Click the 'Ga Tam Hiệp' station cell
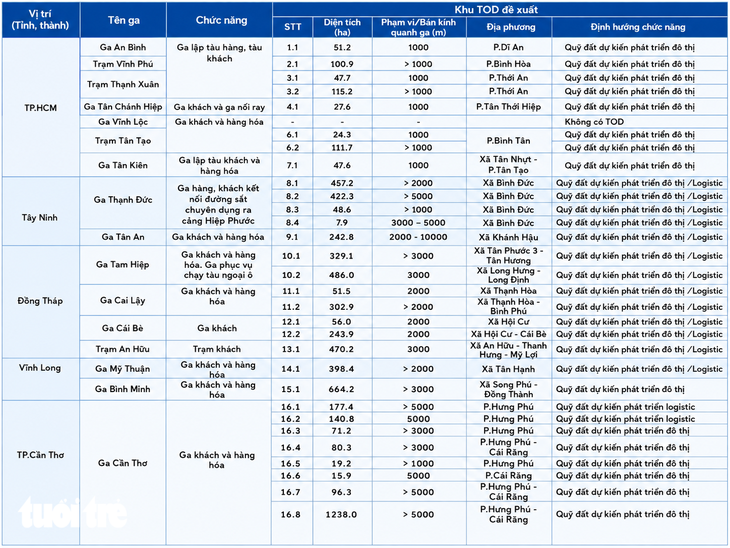This screenshot has width=730, height=548. coord(123,264)
